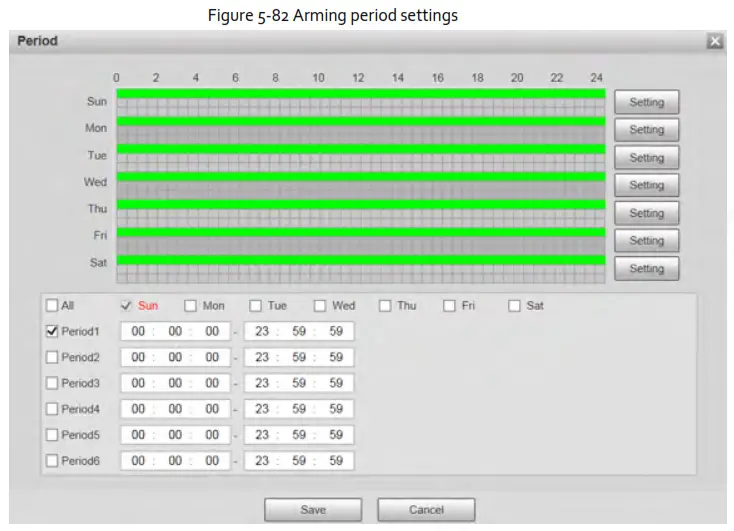Image resolution: width=734 pixels, height=531 pixels.
Task: Click Period4 start time field
Action: [176, 409]
